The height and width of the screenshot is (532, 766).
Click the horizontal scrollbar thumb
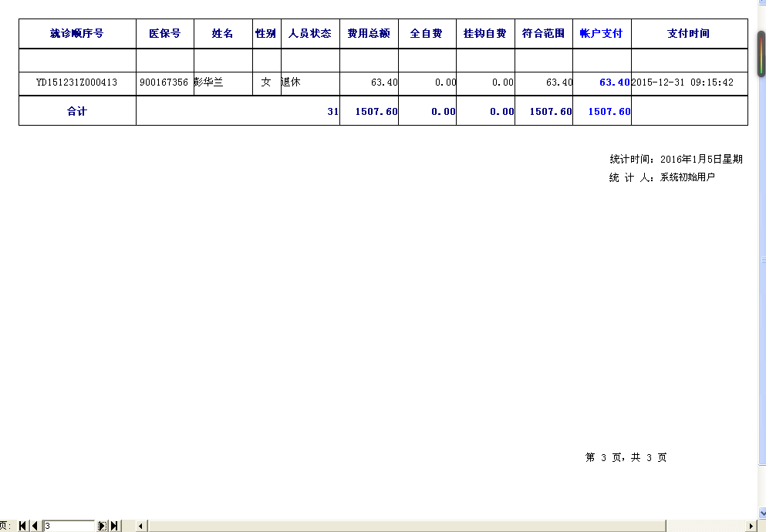407,526
